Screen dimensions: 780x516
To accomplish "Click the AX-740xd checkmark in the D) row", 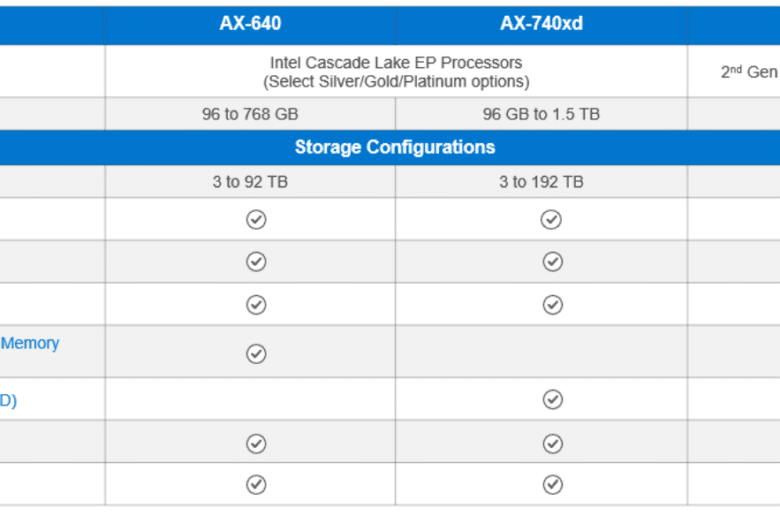I will pos(553,399).
